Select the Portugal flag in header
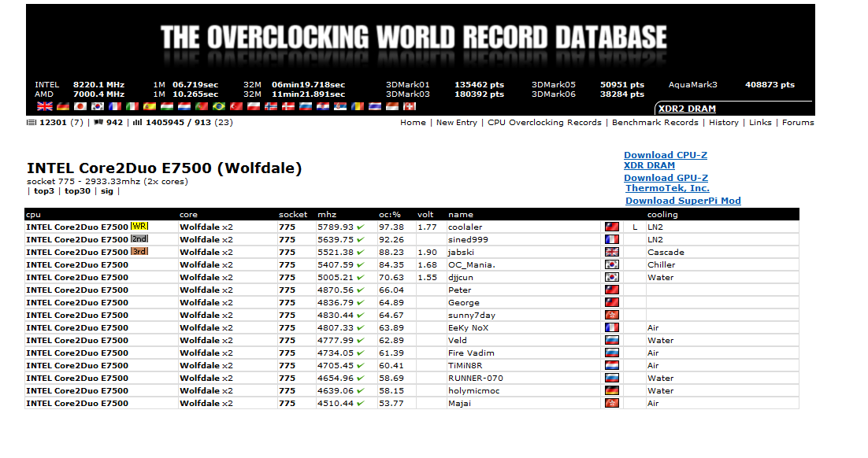868x458 pixels. click(202, 106)
